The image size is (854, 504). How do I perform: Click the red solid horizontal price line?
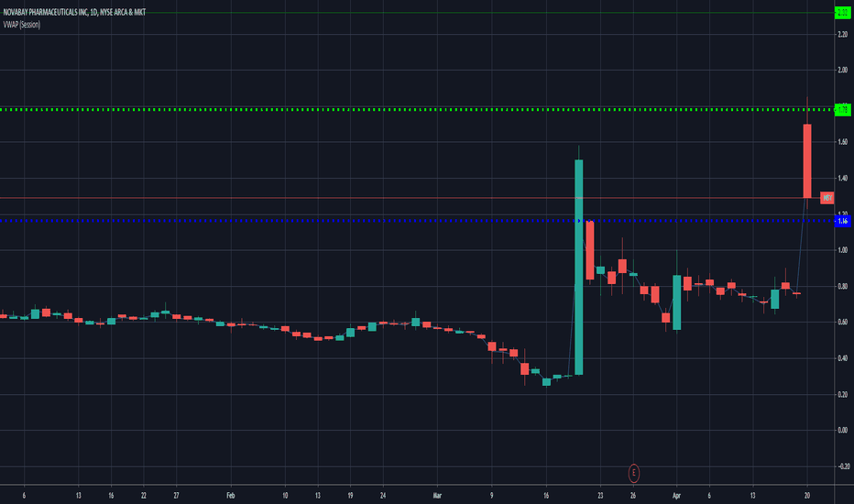(x=409, y=198)
